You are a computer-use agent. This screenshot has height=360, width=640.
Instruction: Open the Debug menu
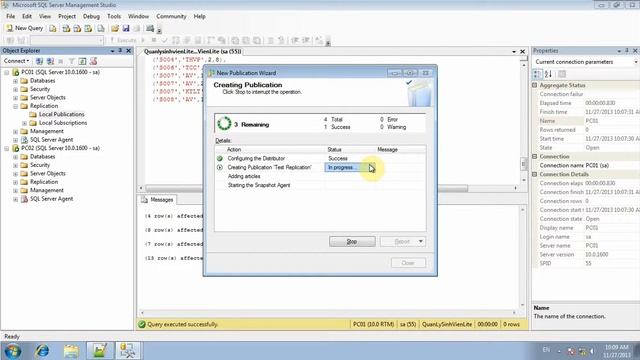pyautogui.click(x=91, y=16)
